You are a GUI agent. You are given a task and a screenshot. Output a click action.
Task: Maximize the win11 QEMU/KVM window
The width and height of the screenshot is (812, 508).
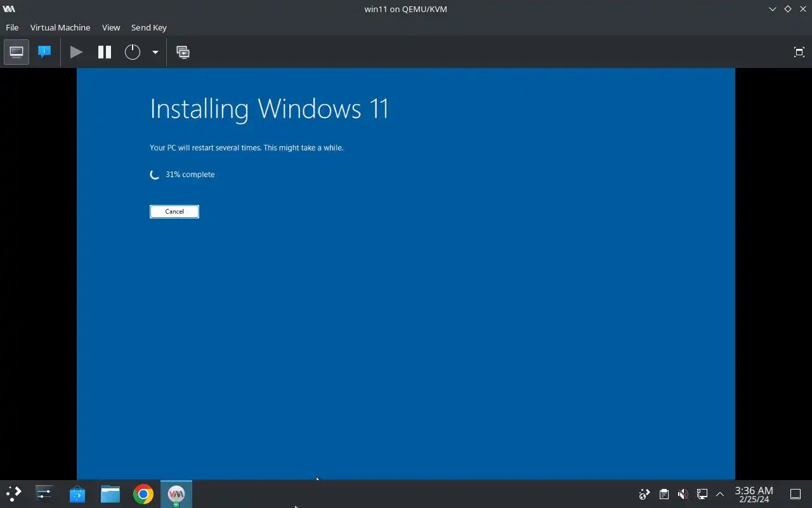click(x=787, y=9)
